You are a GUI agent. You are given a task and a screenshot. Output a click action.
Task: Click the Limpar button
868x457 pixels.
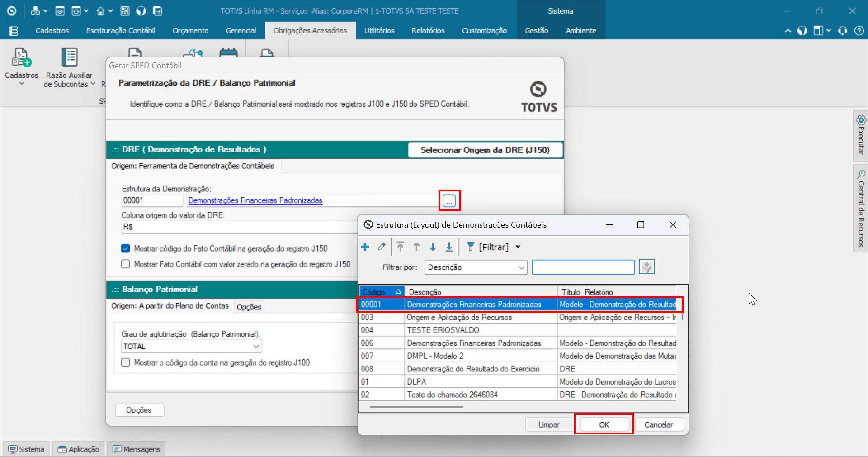[x=549, y=424]
